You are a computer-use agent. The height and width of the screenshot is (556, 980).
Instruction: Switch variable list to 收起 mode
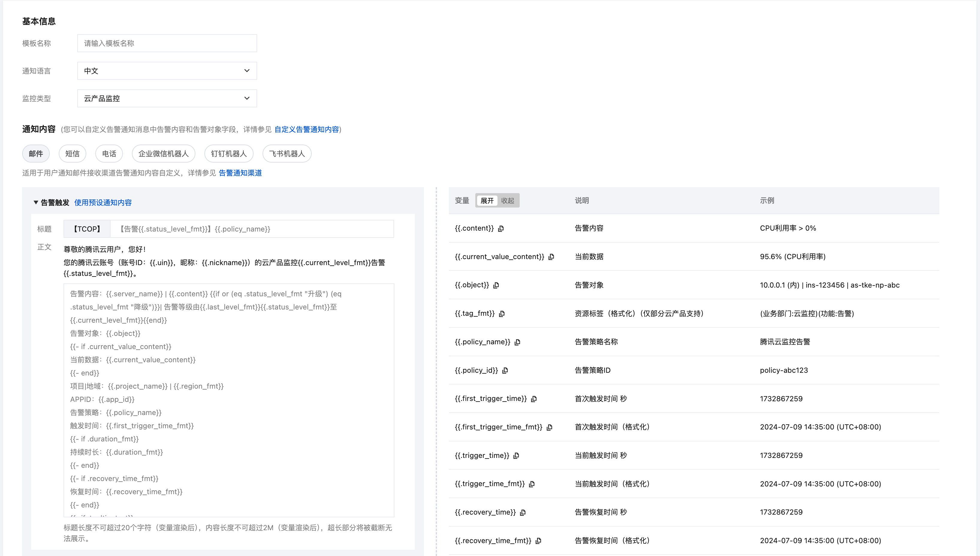(x=508, y=201)
